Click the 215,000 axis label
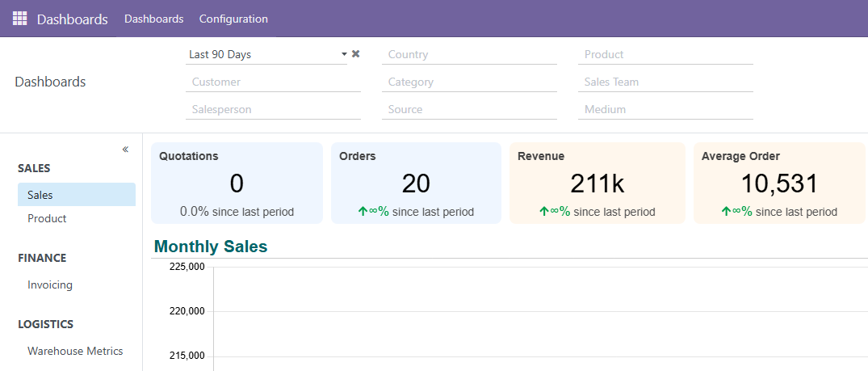Viewport: 868px width, 371px height. (187, 356)
